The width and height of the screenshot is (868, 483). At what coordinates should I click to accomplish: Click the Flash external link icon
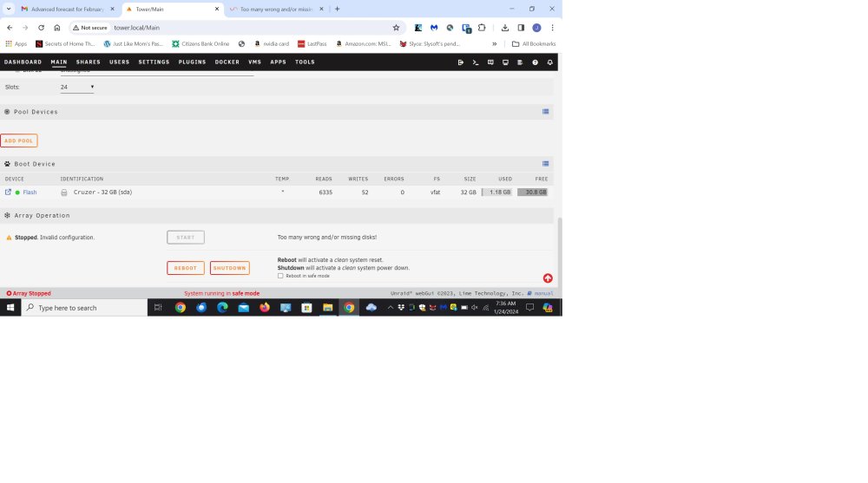(9, 192)
